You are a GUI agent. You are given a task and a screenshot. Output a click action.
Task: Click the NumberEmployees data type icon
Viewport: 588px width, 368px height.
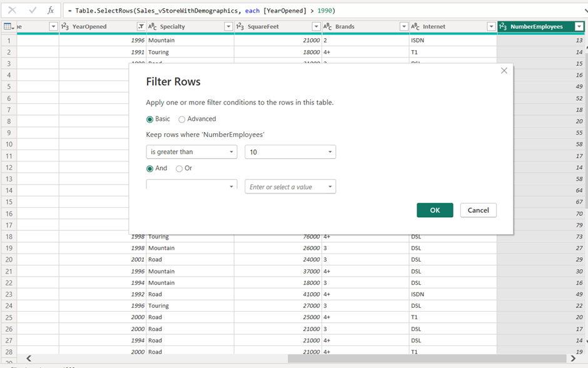click(503, 27)
